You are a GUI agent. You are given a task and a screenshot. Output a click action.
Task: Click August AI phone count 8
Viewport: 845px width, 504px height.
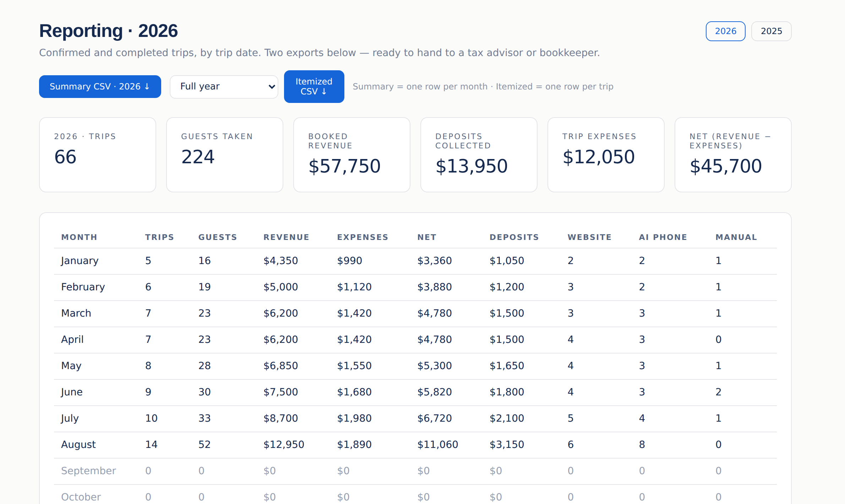coord(642,445)
